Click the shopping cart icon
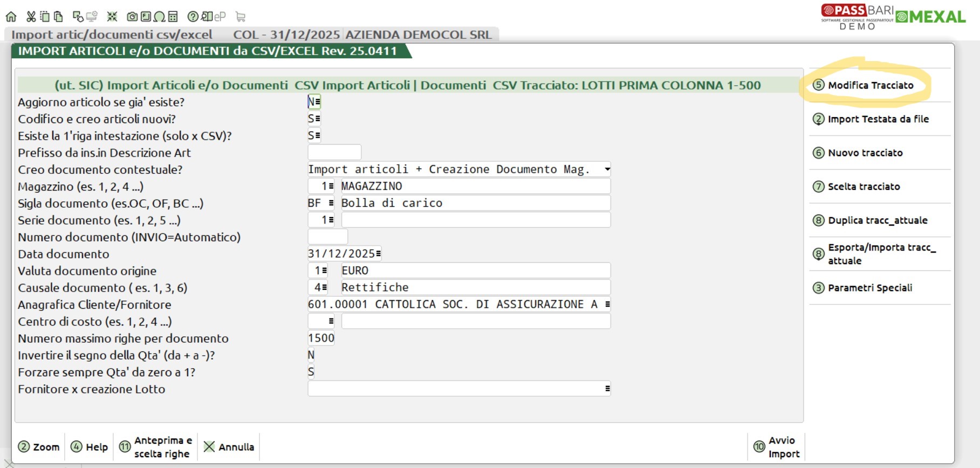 (241, 17)
